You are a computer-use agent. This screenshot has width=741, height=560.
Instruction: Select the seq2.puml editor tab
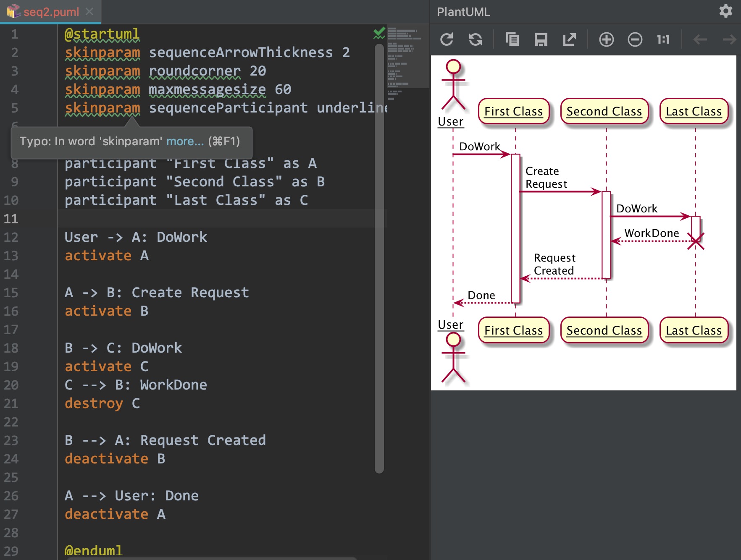[x=51, y=12]
